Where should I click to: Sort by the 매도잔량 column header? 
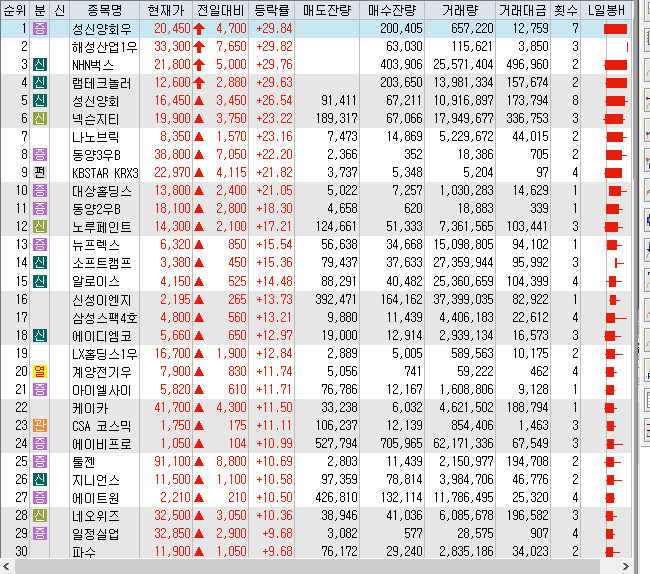click(x=327, y=10)
